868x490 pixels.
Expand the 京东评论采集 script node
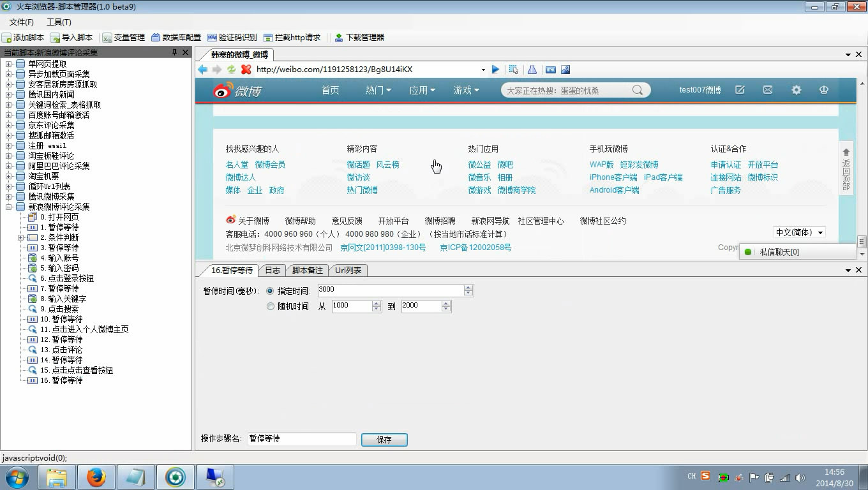tap(9, 125)
